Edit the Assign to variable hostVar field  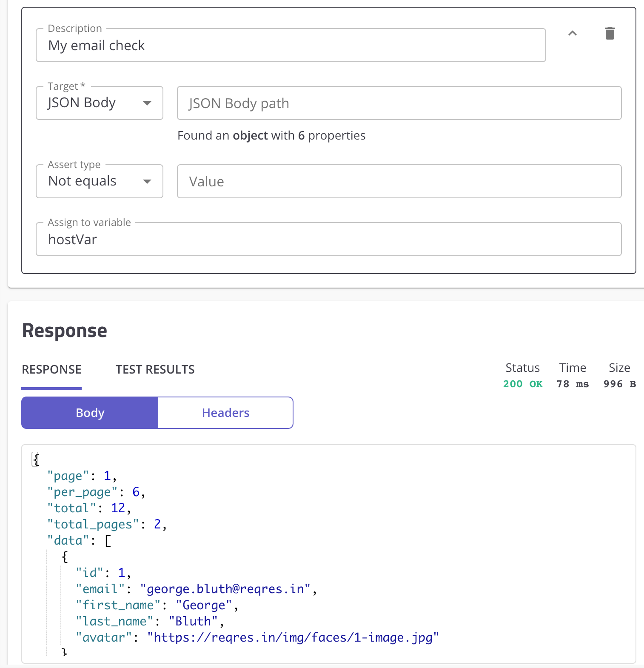click(x=329, y=239)
